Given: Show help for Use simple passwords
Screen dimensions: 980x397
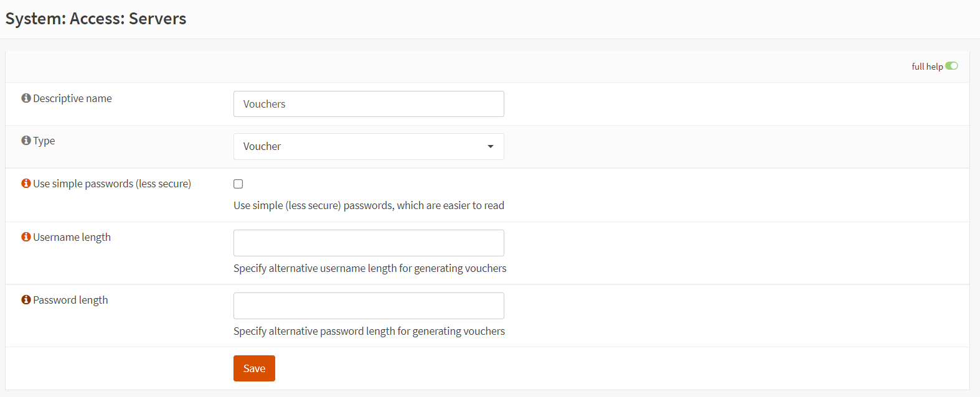Looking at the screenshot, I should (26, 184).
